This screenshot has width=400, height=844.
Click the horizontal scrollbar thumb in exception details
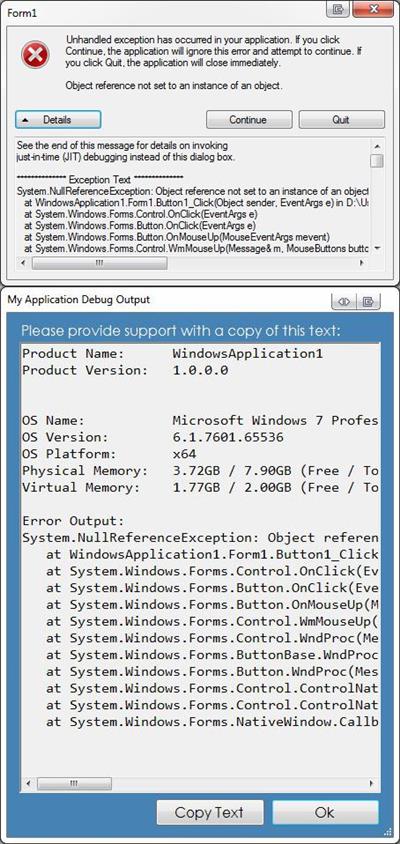click(x=100, y=263)
